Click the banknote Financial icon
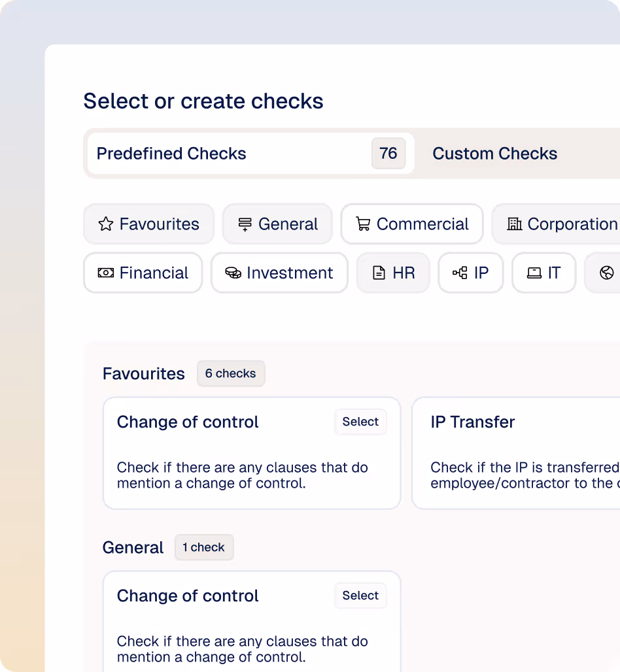This screenshot has width=620, height=672. point(106,273)
